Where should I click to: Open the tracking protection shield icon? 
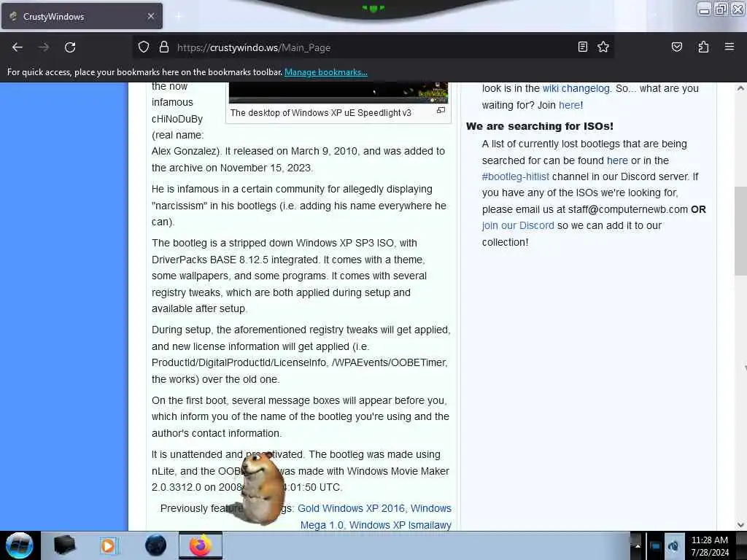[144, 47]
